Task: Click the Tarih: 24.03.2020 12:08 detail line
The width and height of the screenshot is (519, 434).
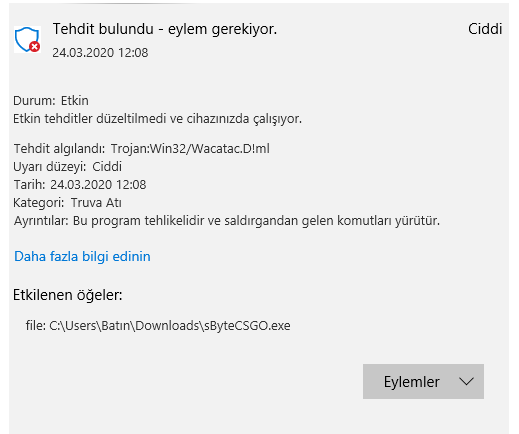Action: 80,185
